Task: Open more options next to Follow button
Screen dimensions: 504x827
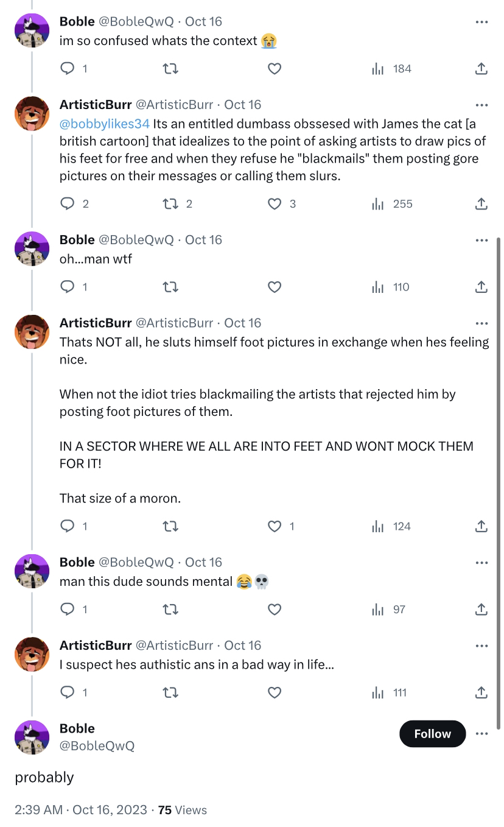Action: [481, 734]
